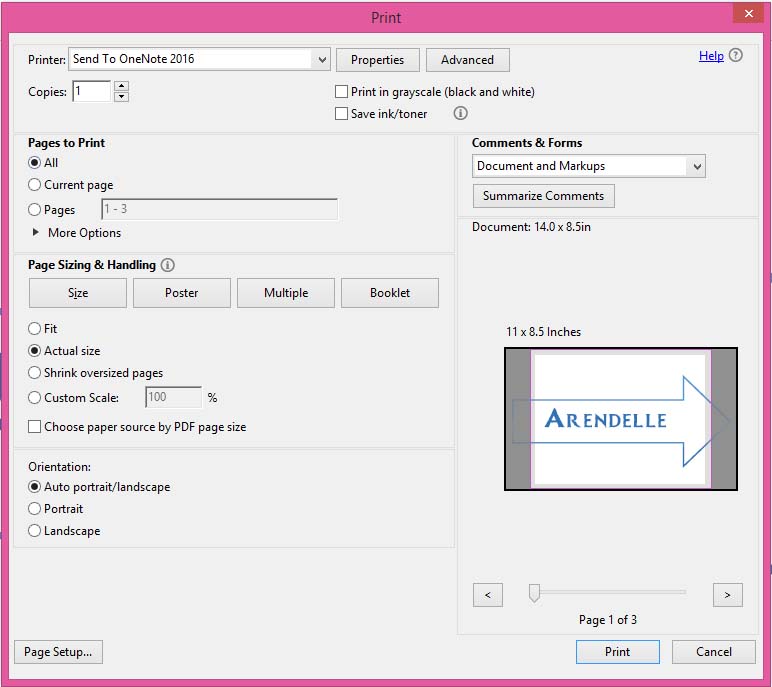Click info icon beside Save ink/toner
772x687 pixels.
pos(461,114)
